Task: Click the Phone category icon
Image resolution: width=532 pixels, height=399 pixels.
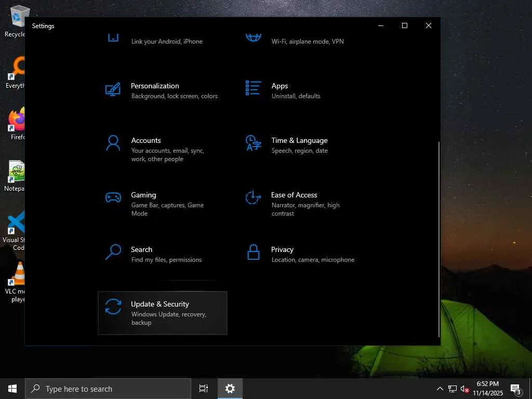Action: [x=113, y=37]
